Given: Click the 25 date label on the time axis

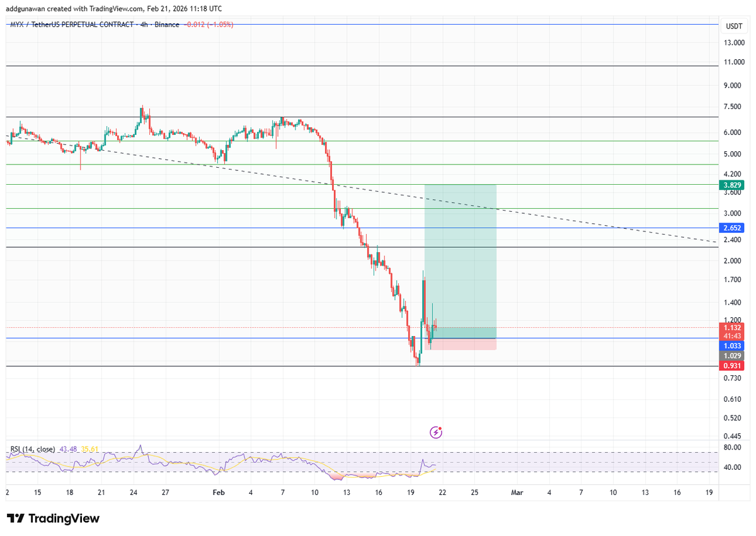Looking at the screenshot, I should [x=474, y=492].
